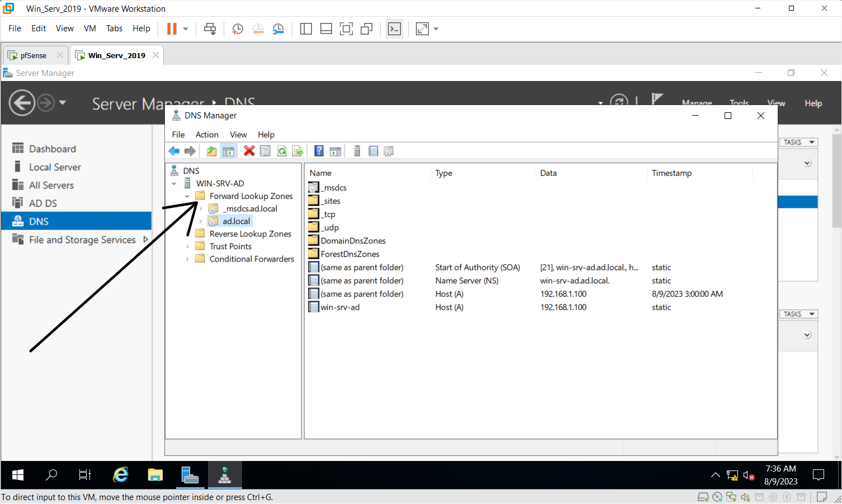Open Server Manager notifications flag

click(x=657, y=99)
